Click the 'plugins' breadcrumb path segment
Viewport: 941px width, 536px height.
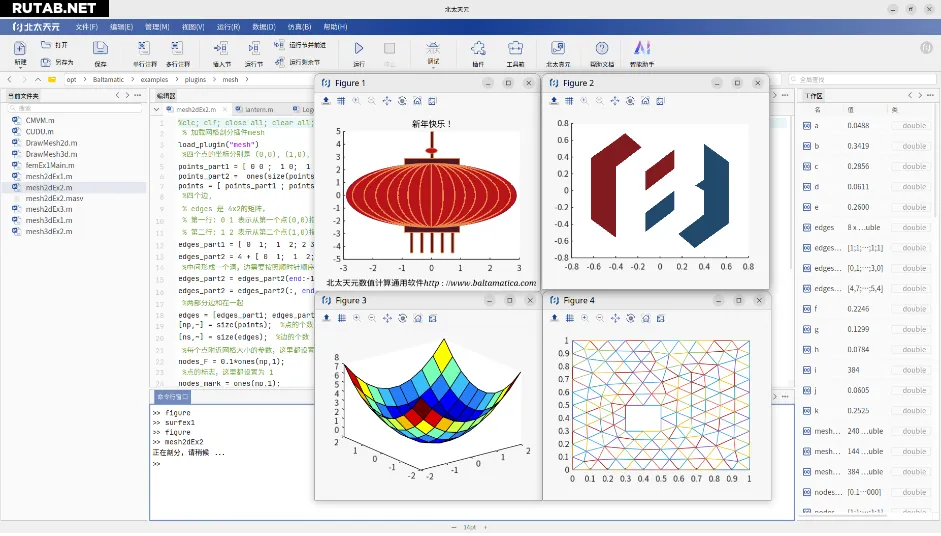197,79
